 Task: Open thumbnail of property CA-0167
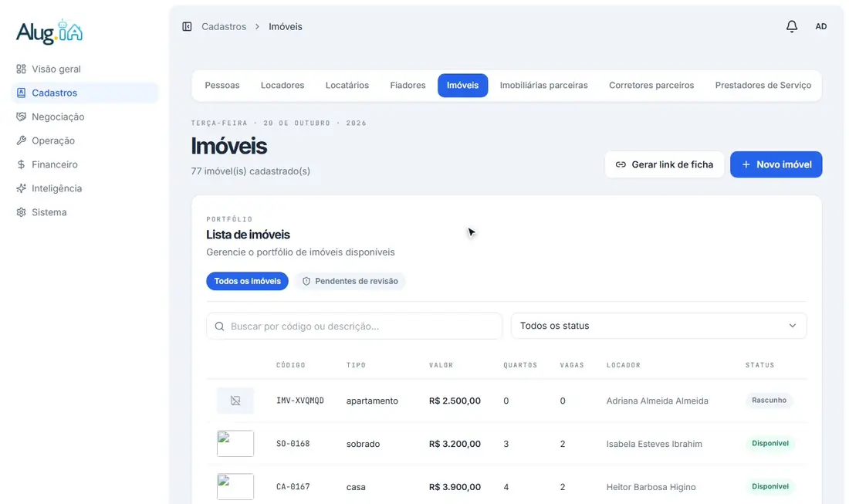pos(235,487)
